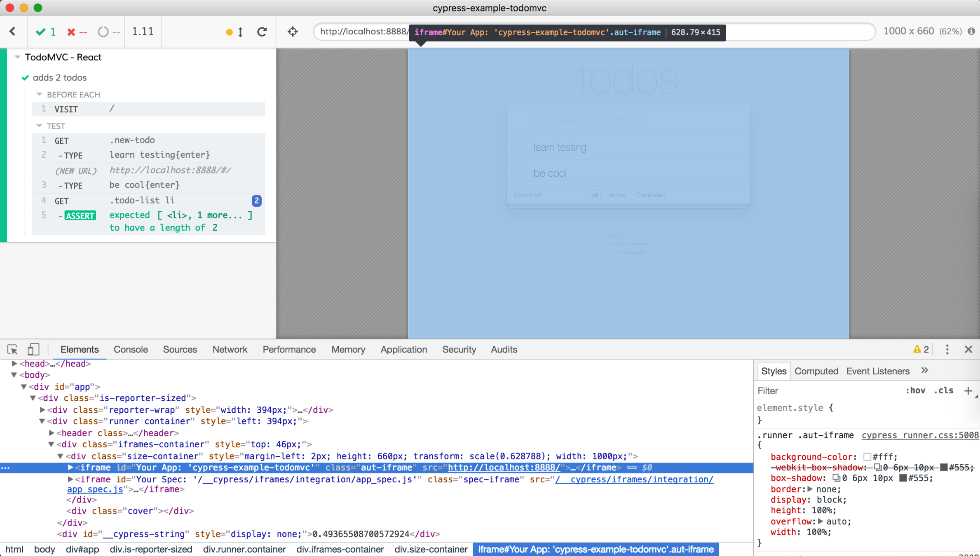Click the DevTools inspect element icon

pyautogui.click(x=12, y=349)
